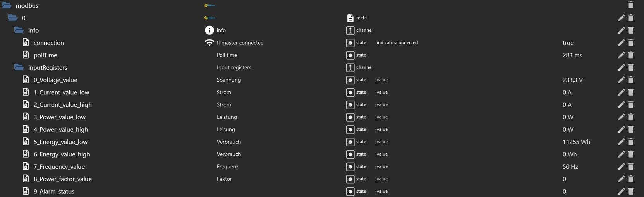This screenshot has height=197, width=644.
Task: Delete the 9_Alarm_status state
Action: click(631, 191)
